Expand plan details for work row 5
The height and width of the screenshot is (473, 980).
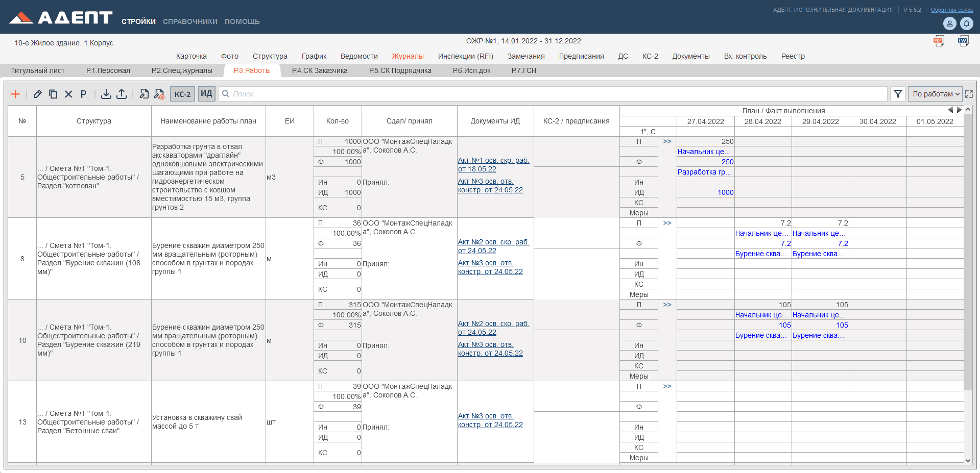coord(667,141)
